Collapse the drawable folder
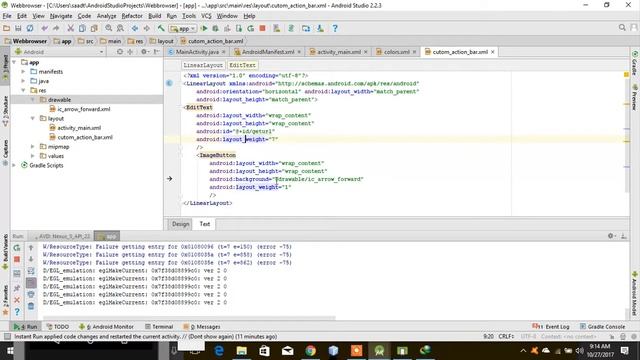 pos(33,100)
